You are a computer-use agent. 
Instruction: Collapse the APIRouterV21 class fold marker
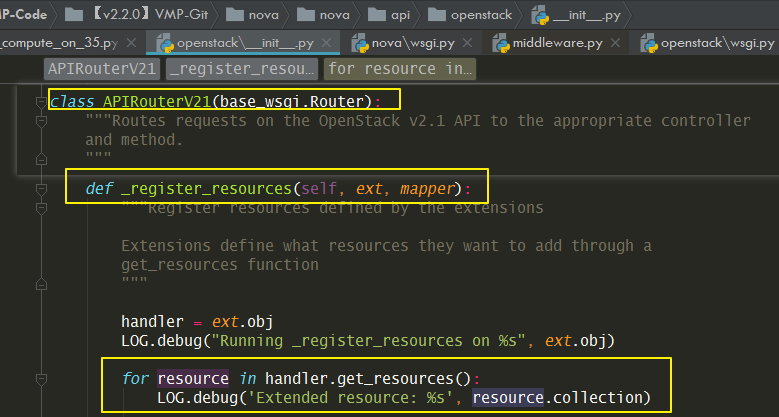click(x=41, y=101)
